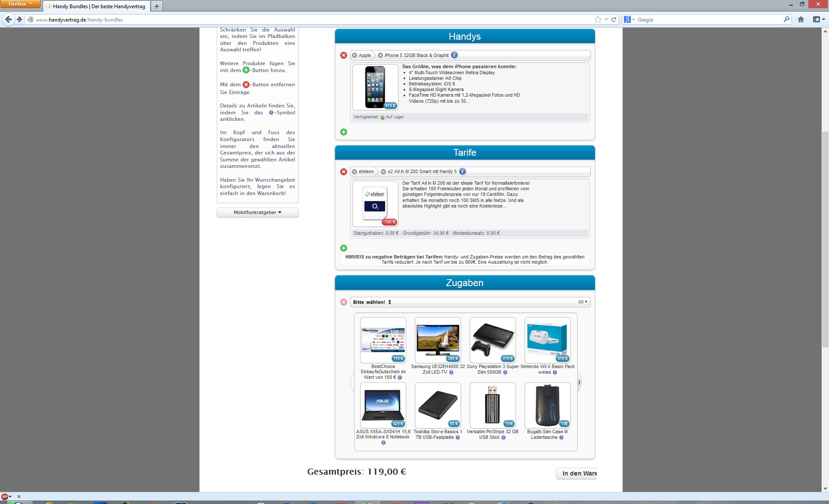This screenshot has width=829, height=504.
Task: Remove the Zugaben entry with faded X
Action: pyautogui.click(x=344, y=302)
